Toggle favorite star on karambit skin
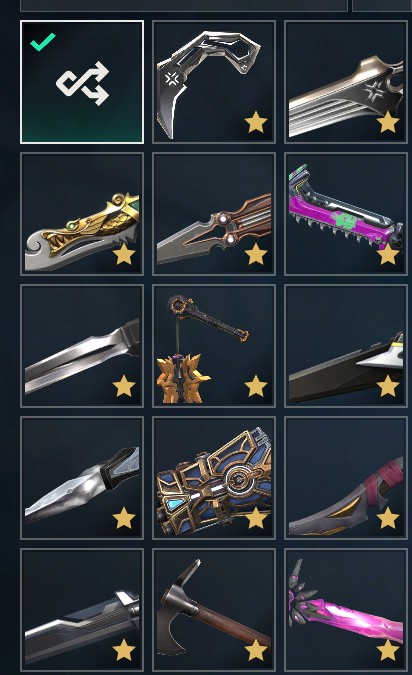This screenshot has height=675, width=412. pyautogui.click(x=256, y=122)
